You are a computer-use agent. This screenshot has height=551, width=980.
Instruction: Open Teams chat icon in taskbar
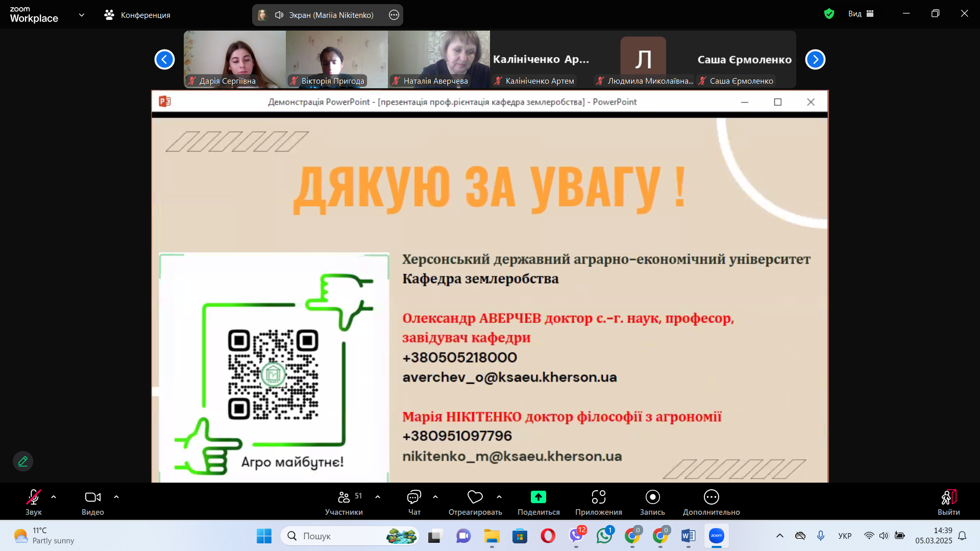(463, 536)
